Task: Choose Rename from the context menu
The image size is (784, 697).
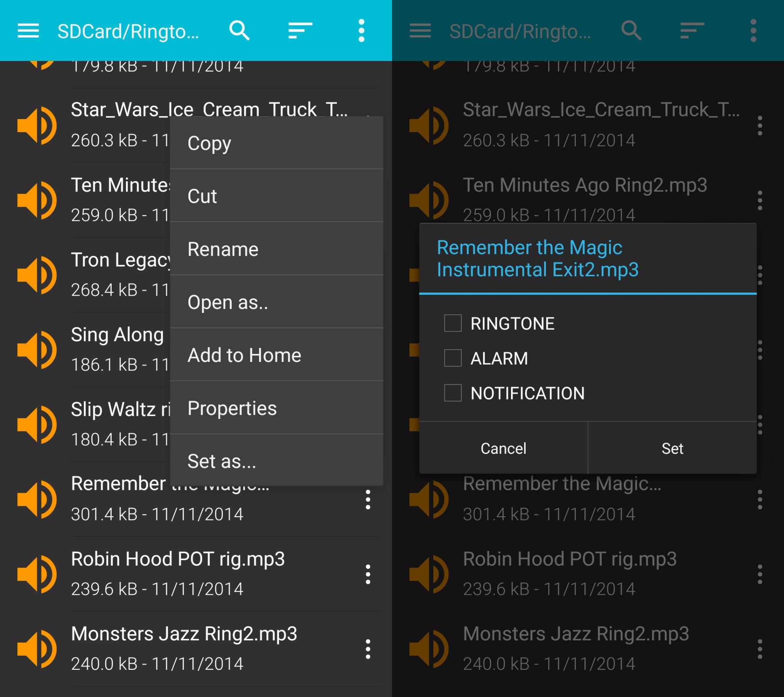Action: coord(276,249)
